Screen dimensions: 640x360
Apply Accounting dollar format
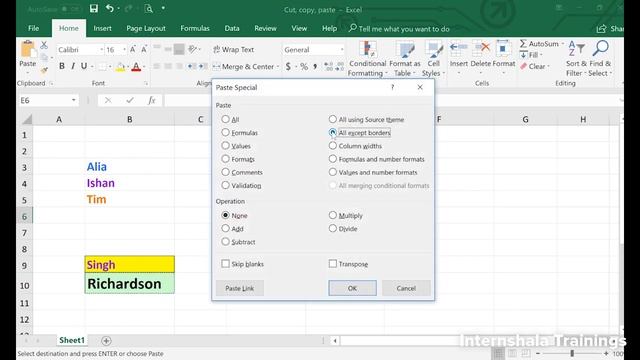[288, 67]
